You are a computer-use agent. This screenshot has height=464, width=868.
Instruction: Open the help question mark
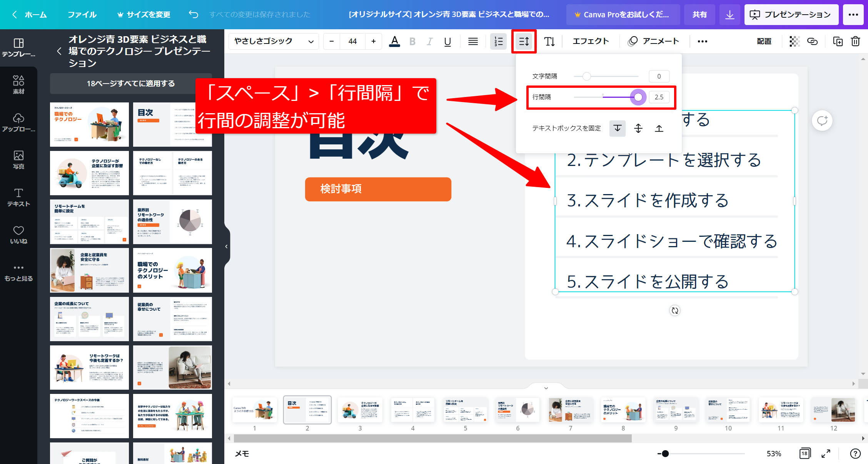(x=855, y=454)
